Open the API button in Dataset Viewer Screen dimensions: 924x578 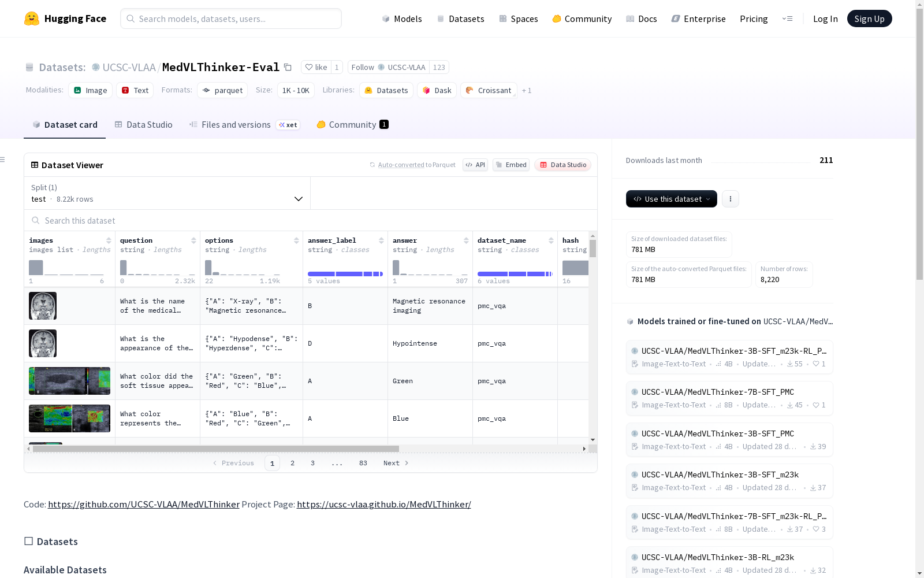(475, 165)
